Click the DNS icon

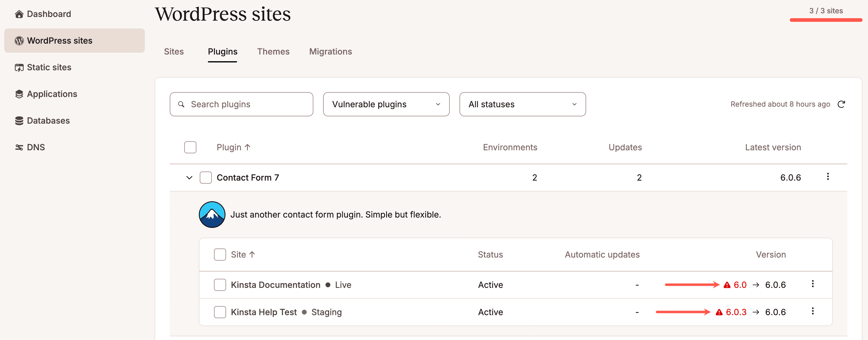[x=19, y=147]
